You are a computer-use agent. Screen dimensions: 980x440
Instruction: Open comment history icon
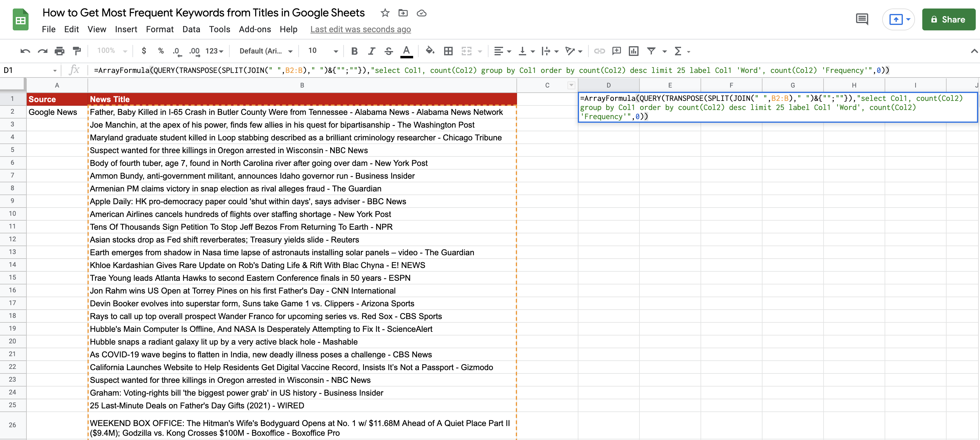(x=862, y=19)
